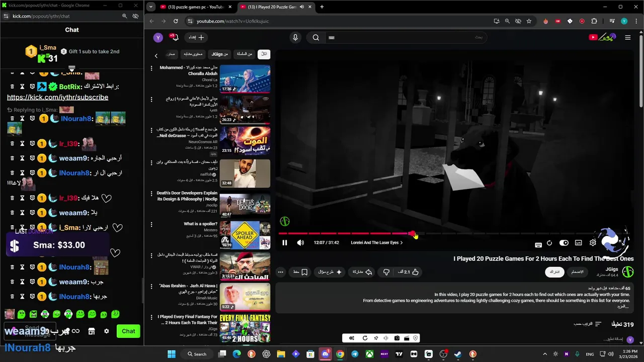Screen dimensions: 644x362
Task: Open options for 'Abas Ibrahim' video
Action: [151, 287]
